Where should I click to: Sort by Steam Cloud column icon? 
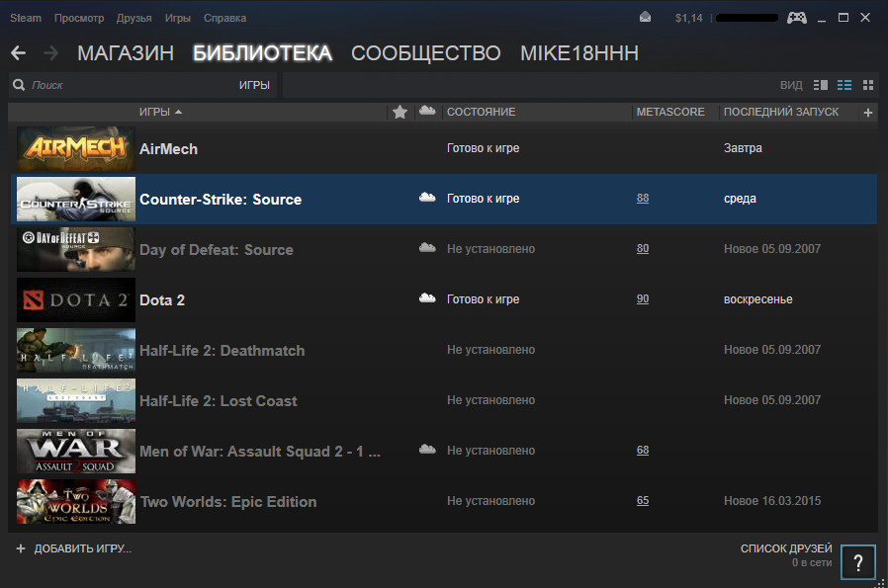427,111
